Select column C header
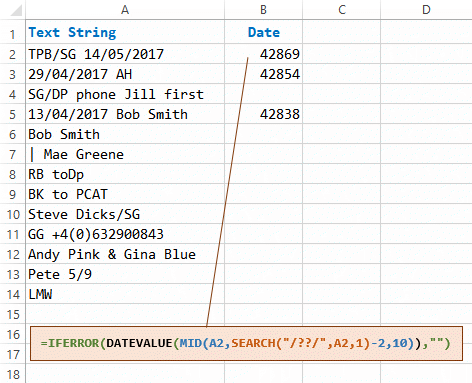Viewport: 472px width, 383px height. [x=341, y=10]
